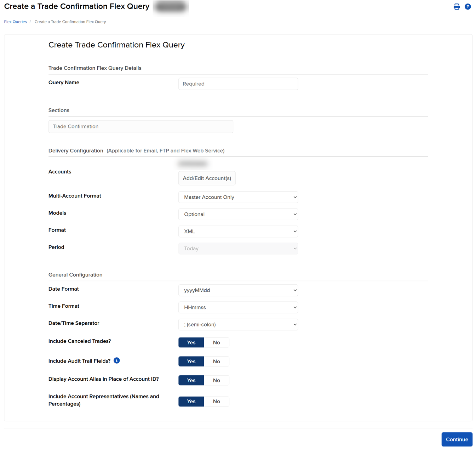Expand the Models dropdown

click(x=238, y=214)
